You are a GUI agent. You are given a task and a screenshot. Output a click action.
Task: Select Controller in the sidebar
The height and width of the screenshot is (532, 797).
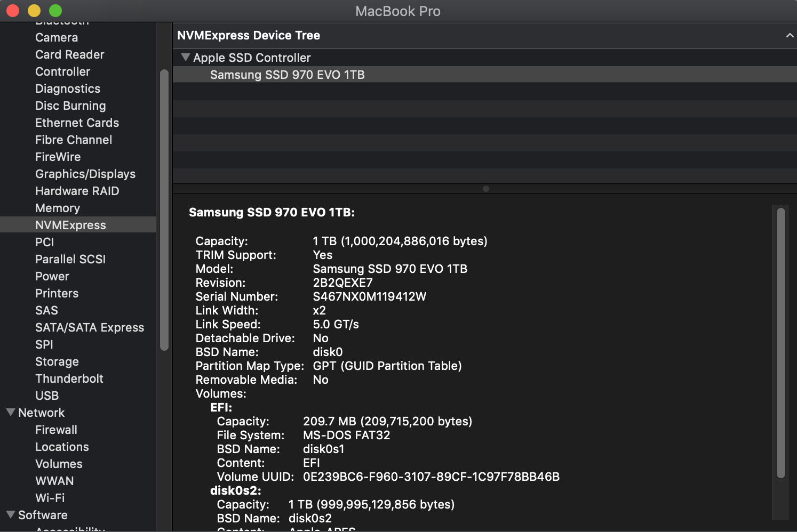point(62,71)
